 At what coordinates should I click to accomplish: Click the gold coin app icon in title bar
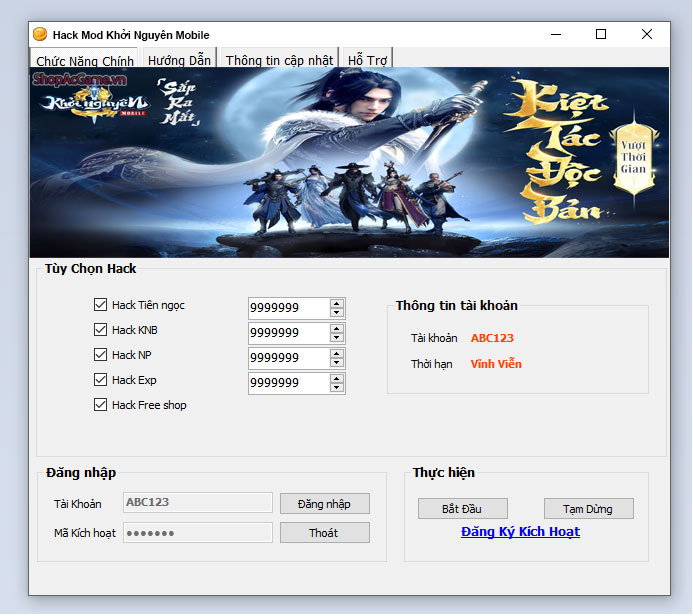(40, 34)
